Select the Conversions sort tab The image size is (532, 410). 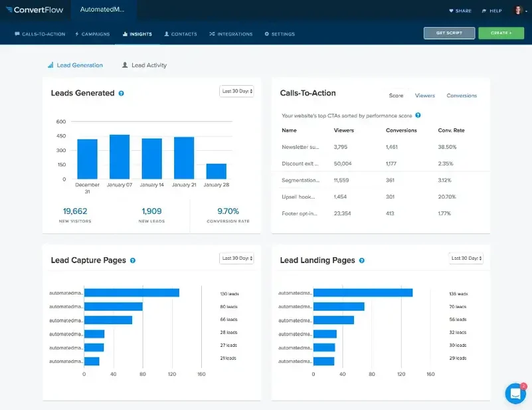(462, 96)
